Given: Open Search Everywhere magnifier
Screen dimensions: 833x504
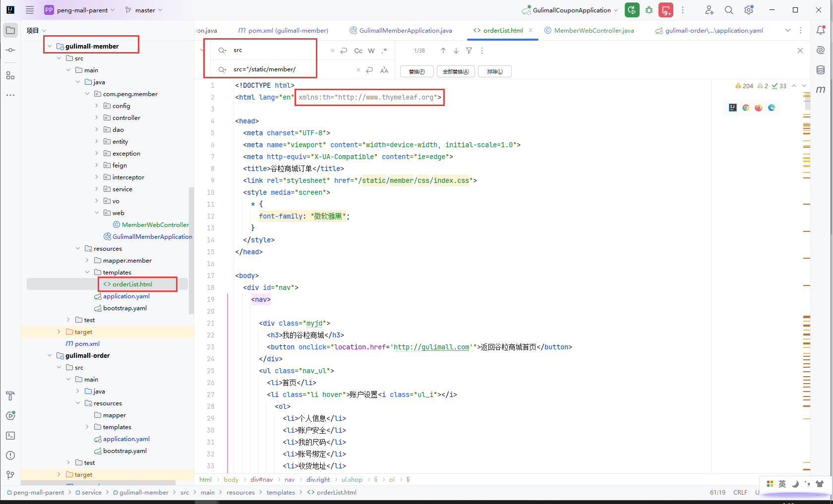Looking at the screenshot, I should pyautogui.click(x=729, y=10).
